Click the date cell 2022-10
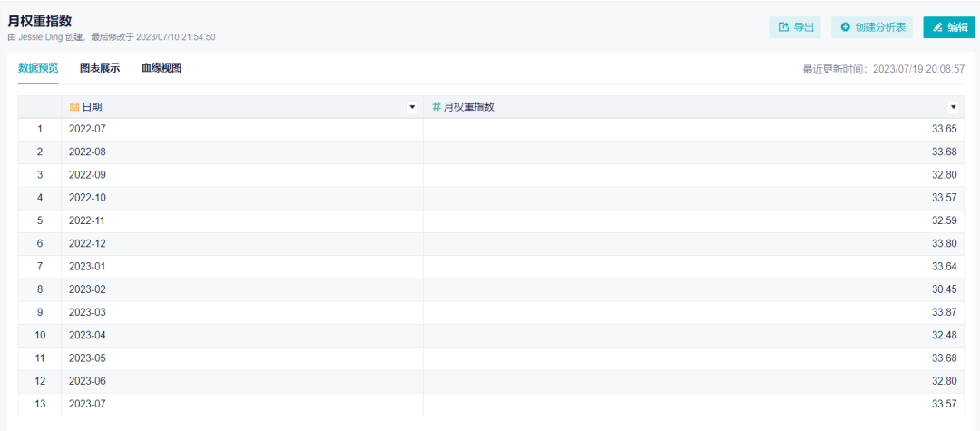 242,198
